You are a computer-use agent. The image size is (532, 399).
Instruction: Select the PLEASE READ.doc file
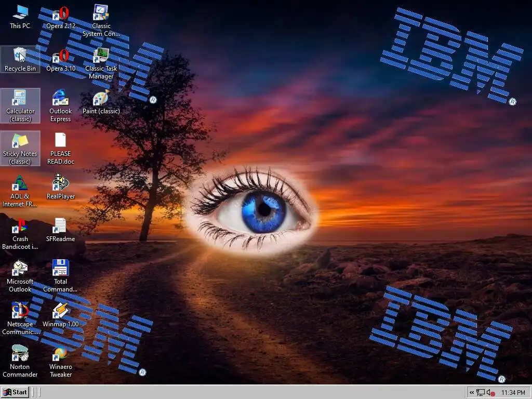[x=61, y=148]
